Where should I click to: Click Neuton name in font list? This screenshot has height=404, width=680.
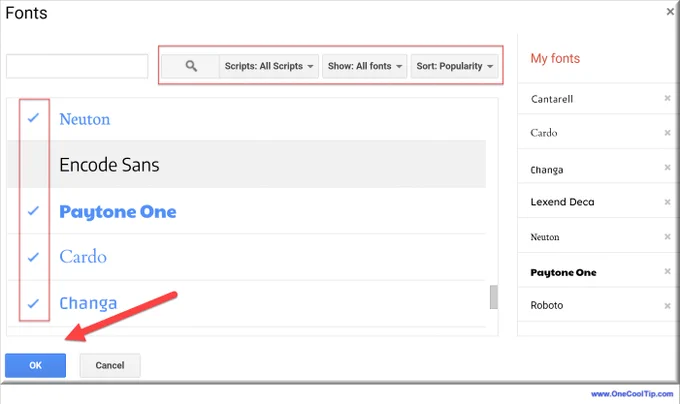point(85,119)
